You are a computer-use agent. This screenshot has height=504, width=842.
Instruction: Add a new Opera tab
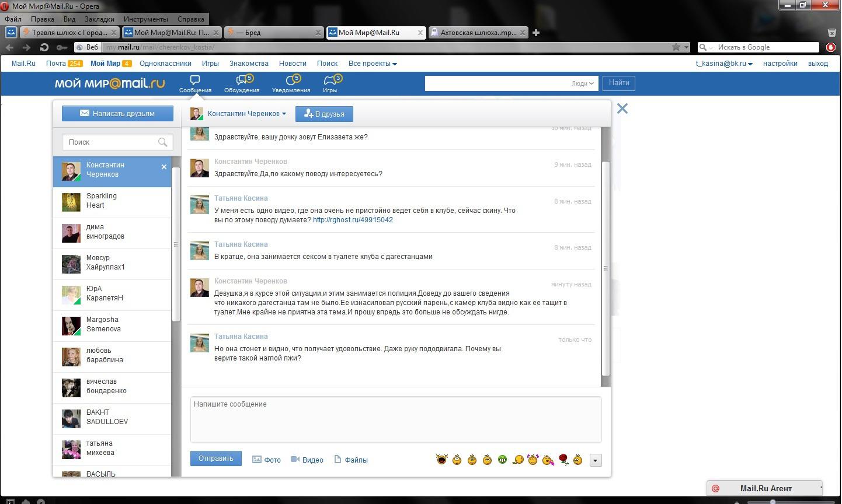coord(536,33)
